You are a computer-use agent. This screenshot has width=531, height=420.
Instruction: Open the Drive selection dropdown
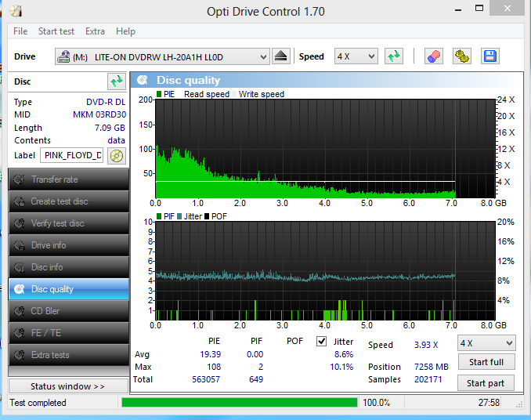(162, 56)
